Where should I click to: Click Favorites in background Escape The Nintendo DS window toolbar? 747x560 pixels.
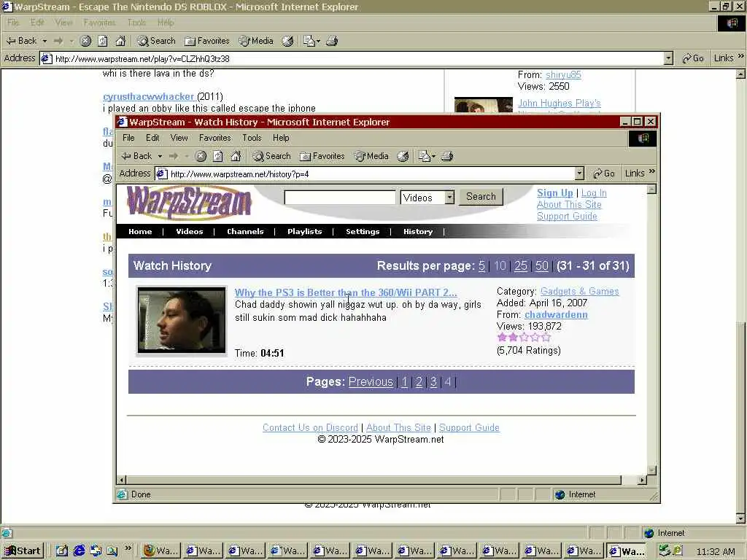[206, 41]
